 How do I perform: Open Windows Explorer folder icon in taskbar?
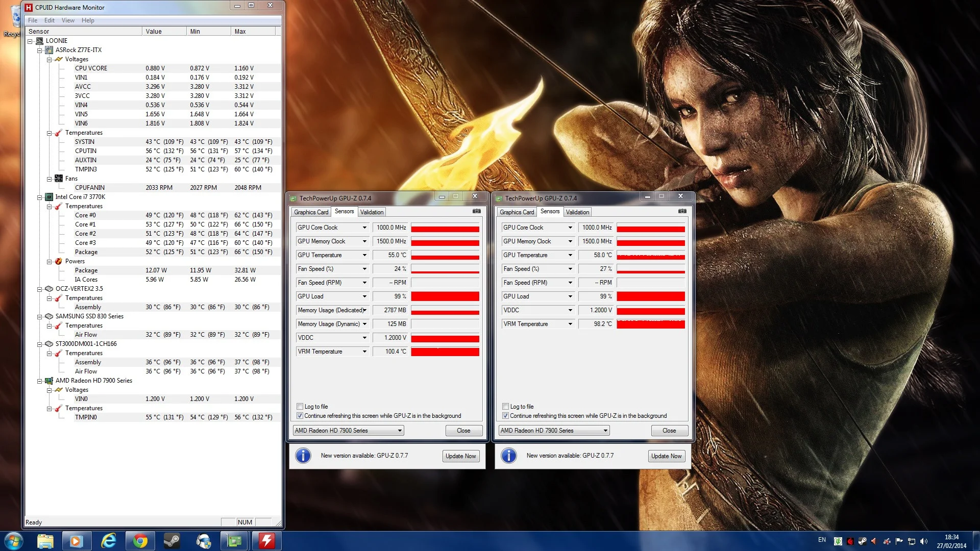pos(45,541)
